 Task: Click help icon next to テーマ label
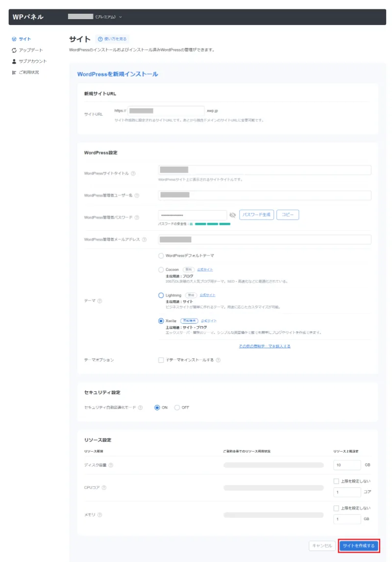100,301
